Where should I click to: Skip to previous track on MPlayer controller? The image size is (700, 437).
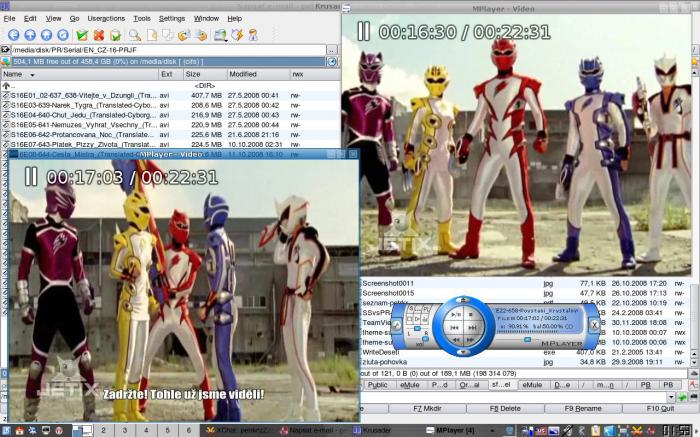tap(454, 328)
